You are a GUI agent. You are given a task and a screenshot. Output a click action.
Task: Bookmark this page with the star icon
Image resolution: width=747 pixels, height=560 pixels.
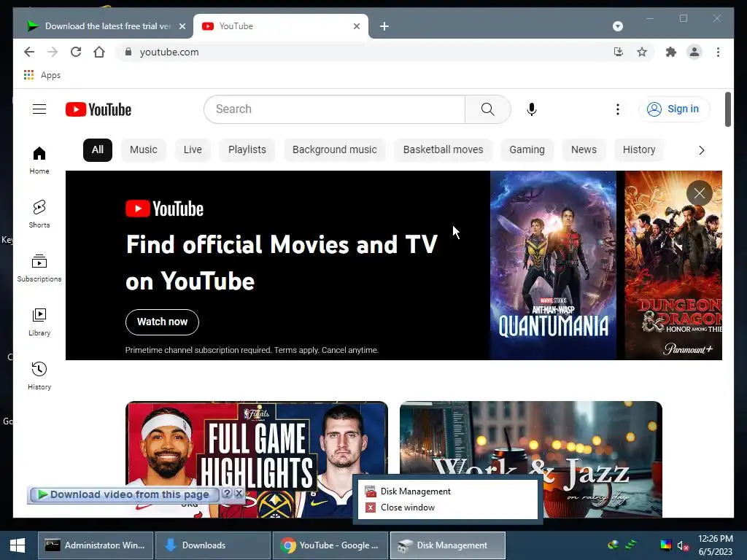642,52
